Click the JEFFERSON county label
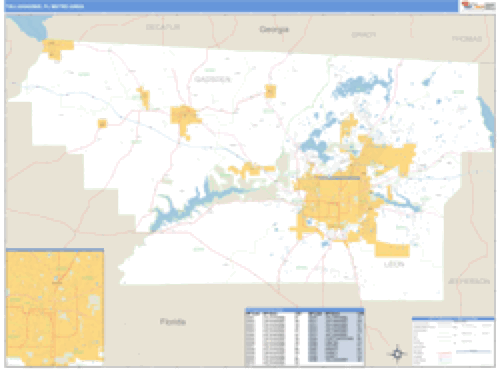 click(x=469, y=281)
